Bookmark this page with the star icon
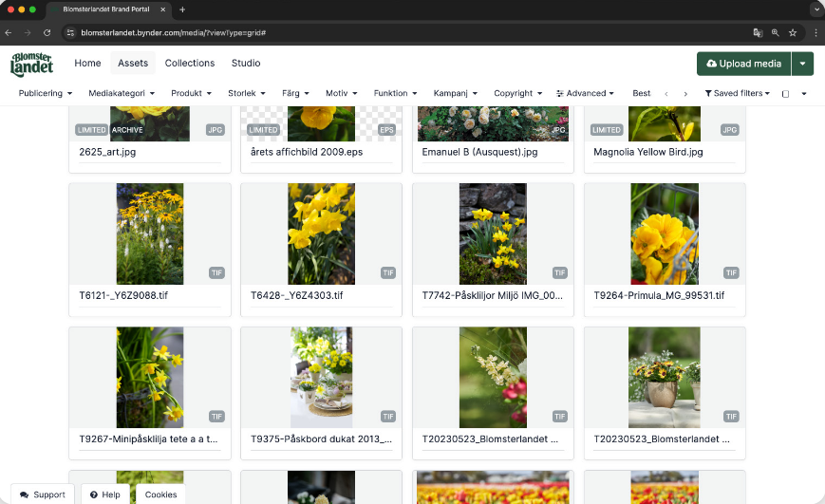Image resolution: width=825 pixels, height=504 pixels. tap(793, 32)
